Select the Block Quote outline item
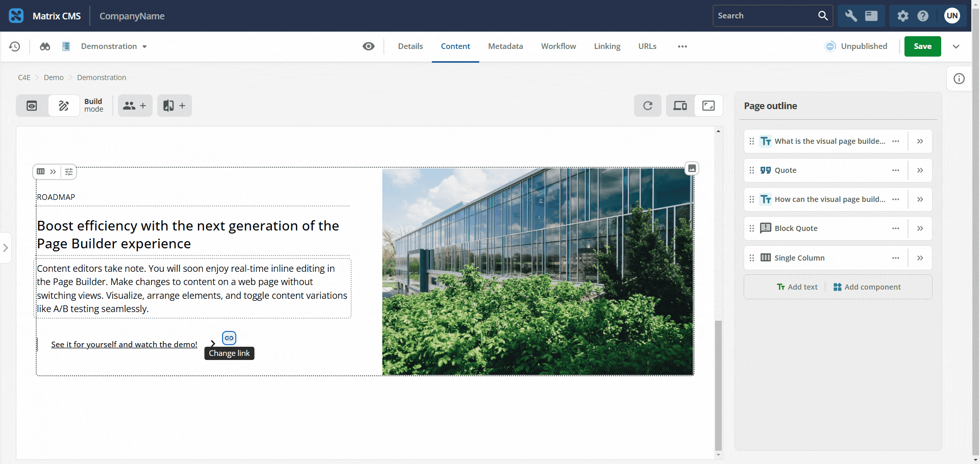This screenshot has height=464, width=980. [796, 228]
